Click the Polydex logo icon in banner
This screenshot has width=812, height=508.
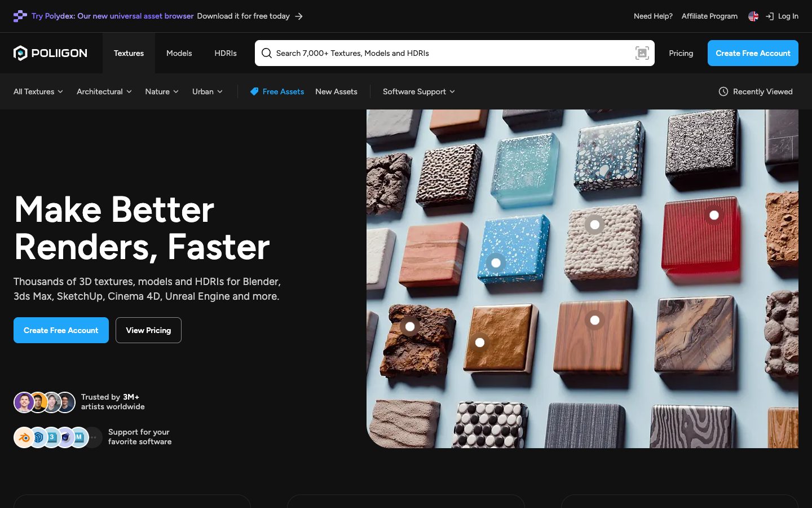(x=20, y=16)
